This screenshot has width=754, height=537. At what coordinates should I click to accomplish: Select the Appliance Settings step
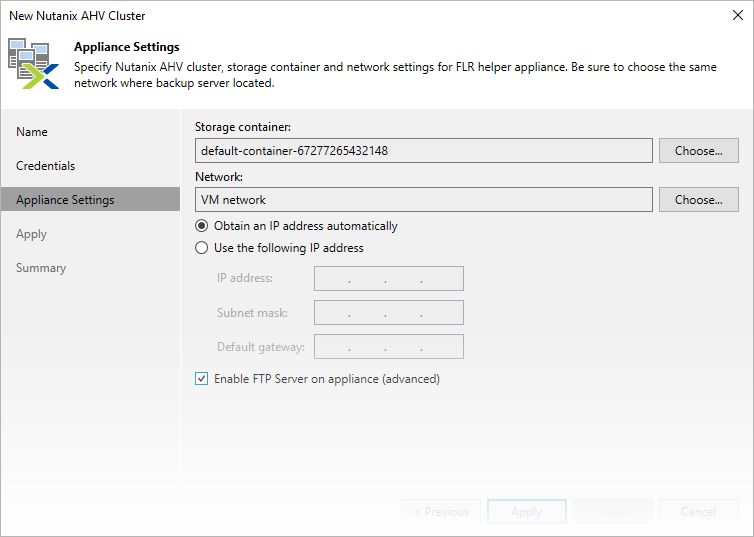(65, 200)
